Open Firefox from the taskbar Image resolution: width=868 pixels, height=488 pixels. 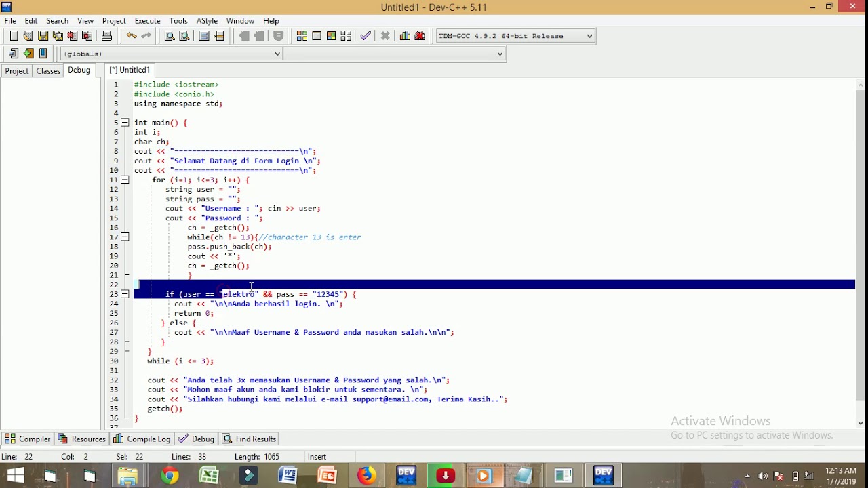click(x=367, y=476)
